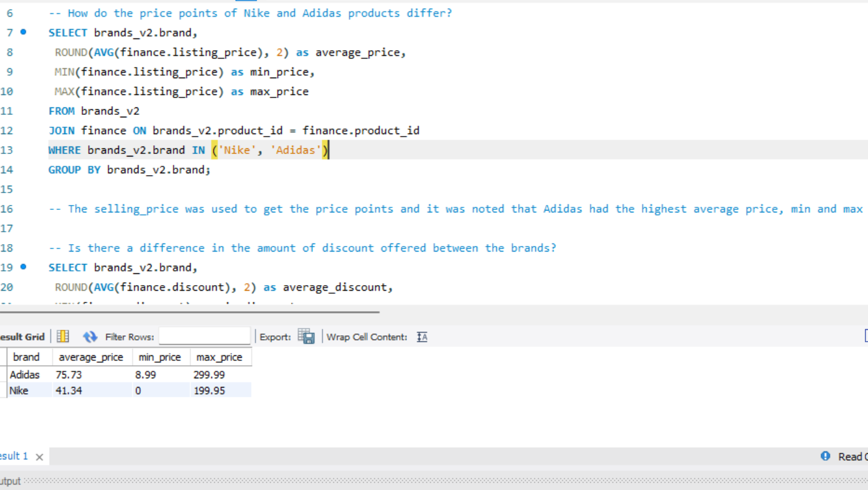
Task: Select the row header for the Adidas row
Action: coord(3,375)
